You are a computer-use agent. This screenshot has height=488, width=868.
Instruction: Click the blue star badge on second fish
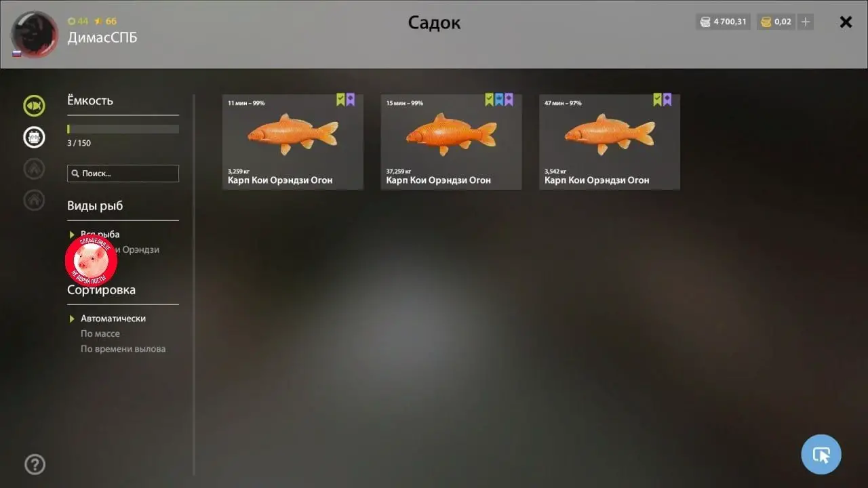[x=499, y=100]
